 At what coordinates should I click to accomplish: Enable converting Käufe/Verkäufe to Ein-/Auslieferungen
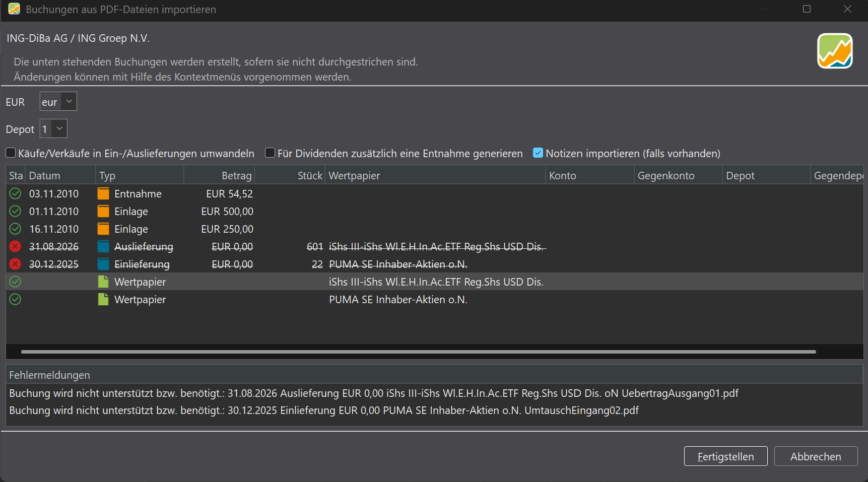[11, 153]
